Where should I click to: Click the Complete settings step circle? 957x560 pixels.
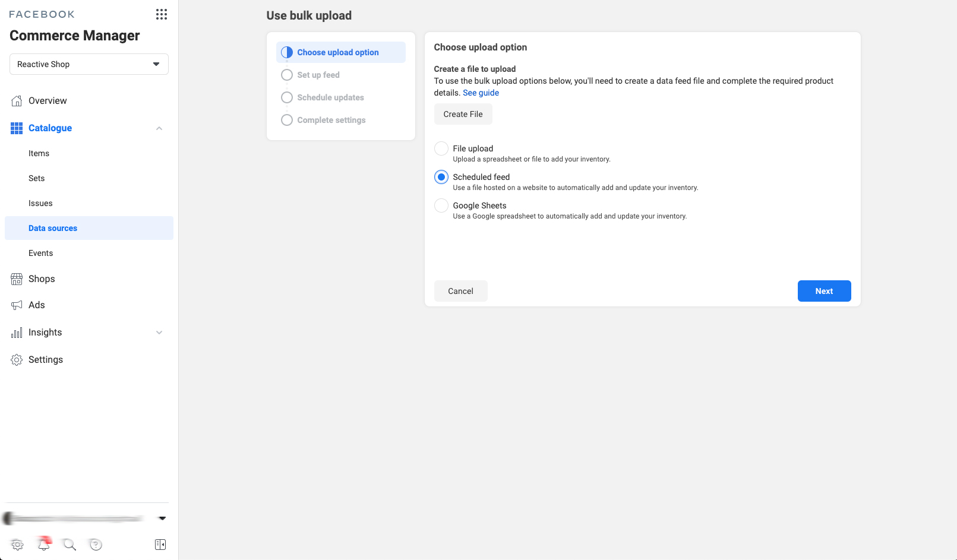pyautogui.click(x=287, y=120)
